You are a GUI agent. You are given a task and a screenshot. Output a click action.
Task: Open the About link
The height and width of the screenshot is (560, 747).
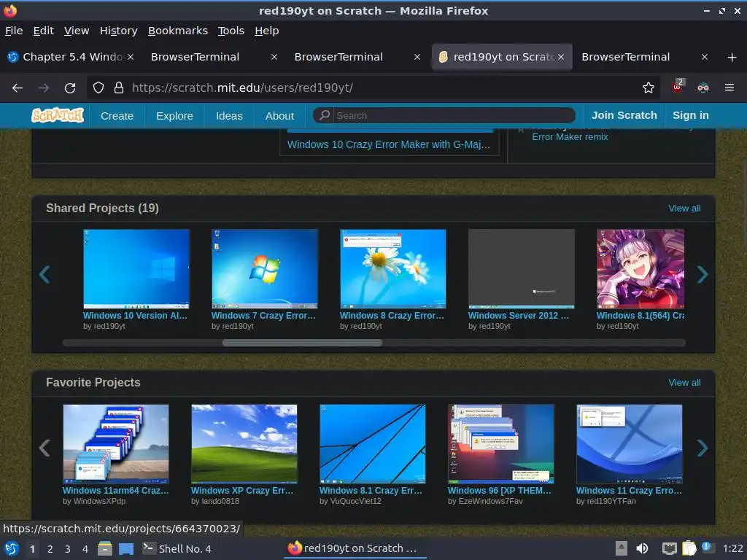pyautogui.click(x=279, y=116)
